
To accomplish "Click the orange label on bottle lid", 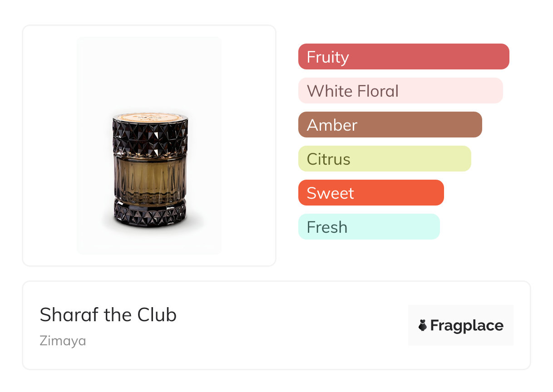I will pos(149,116).
